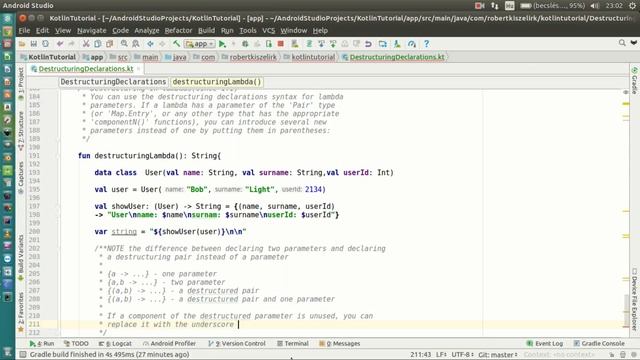Screen dimensions: 640x360
Task: Open the Refactor menu
Action: pyautogui.click(x=178, y=31)
